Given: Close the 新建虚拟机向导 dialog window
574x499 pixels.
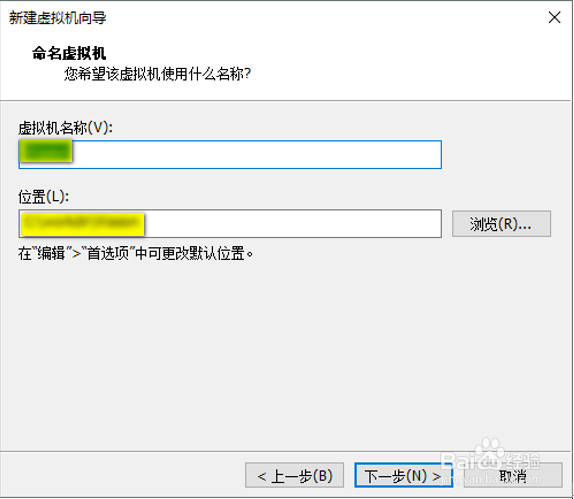Looking at the screenshot, I should 554,17.
